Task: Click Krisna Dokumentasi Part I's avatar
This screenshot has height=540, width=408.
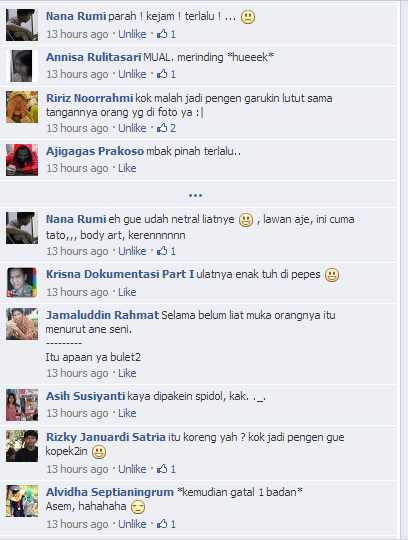Action: pos(22,282)
